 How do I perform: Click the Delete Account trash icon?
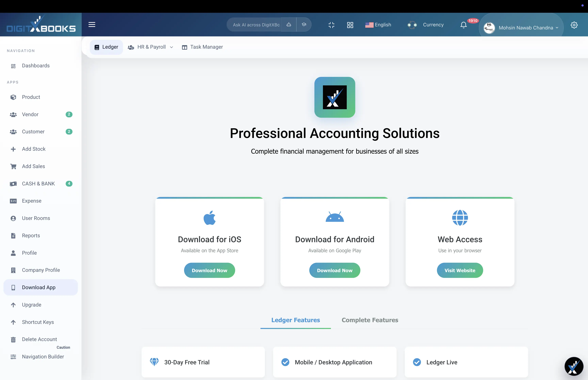point(13,339)
